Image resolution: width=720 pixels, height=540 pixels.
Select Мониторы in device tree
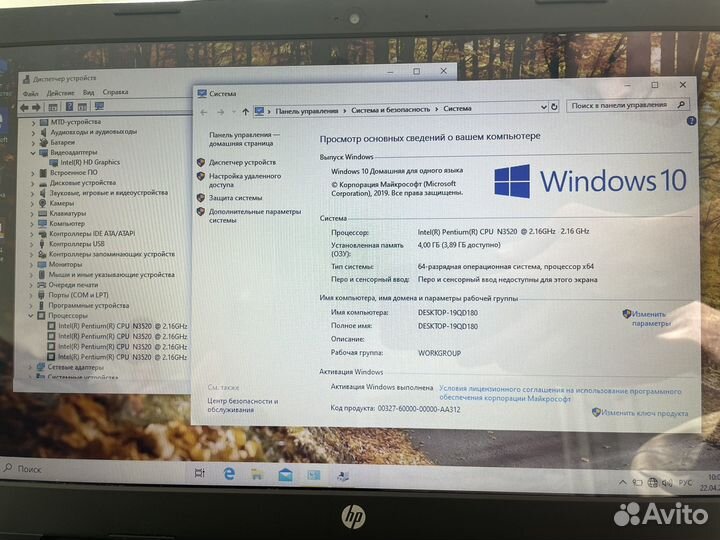click(x=65, y=264)
